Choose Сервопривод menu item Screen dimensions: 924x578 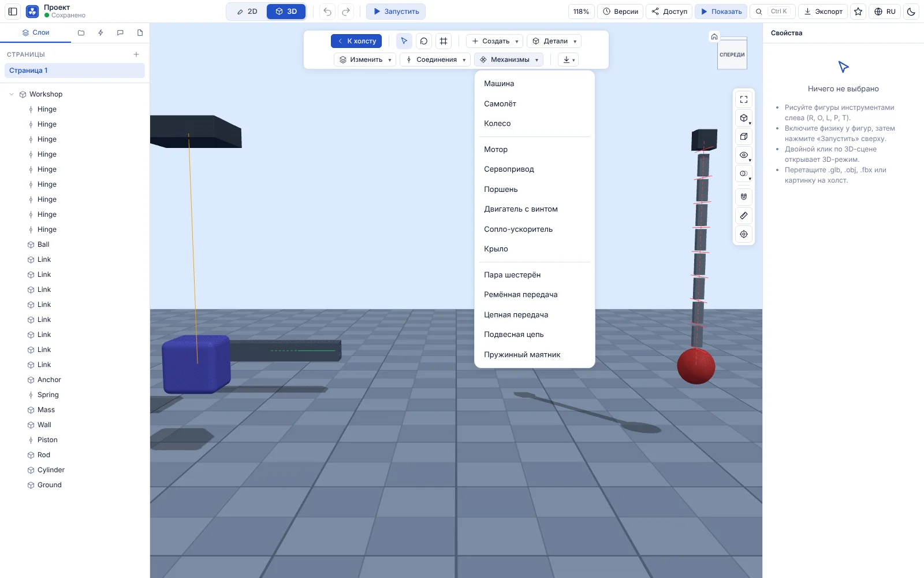tap(535, 169)
